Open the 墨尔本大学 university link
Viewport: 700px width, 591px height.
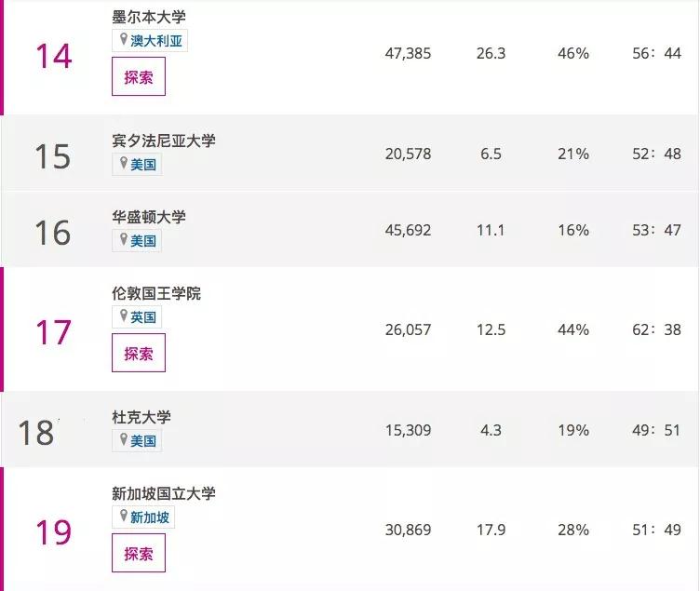[x=149, y=17]
